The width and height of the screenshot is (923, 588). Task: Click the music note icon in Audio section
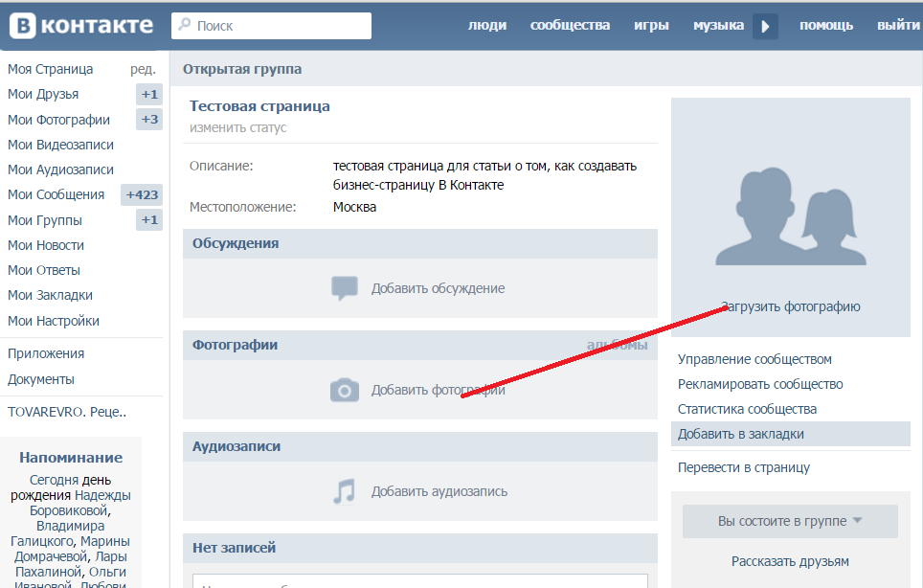[345, 491]
